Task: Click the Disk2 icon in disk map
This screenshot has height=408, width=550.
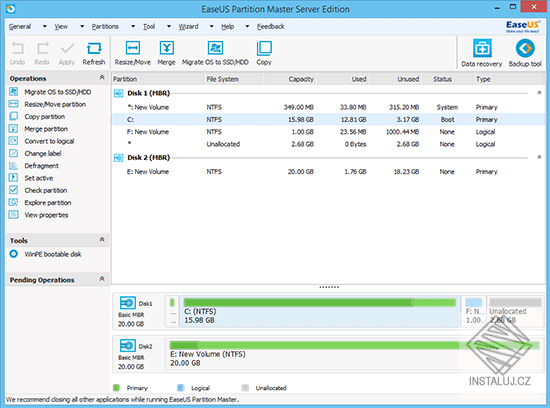Action: click(x=128, y=346)
